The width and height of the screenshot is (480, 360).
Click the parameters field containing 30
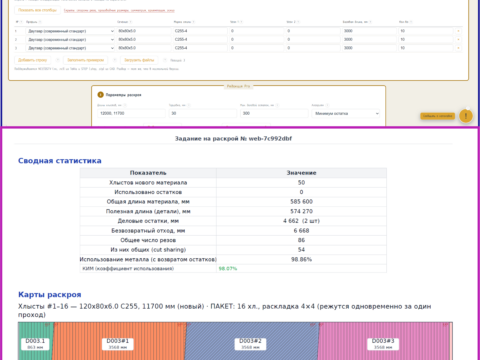(x=203, y=113)
